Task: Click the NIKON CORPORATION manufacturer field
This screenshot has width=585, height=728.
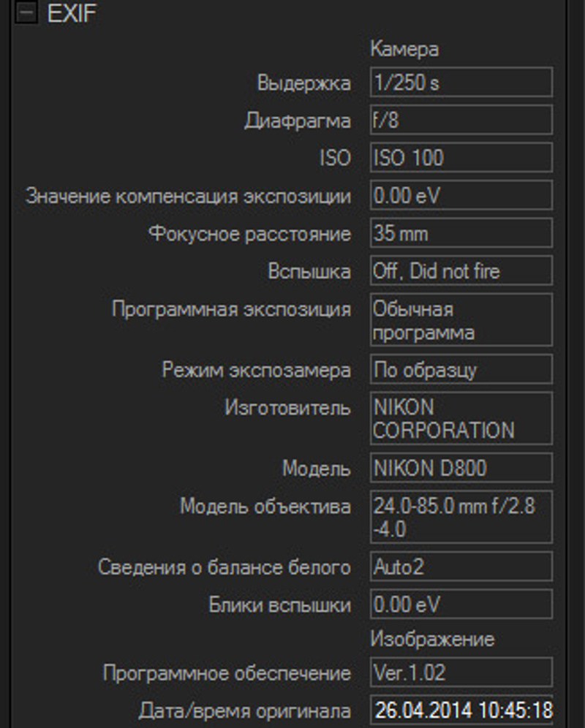Action: click(461, 418)
